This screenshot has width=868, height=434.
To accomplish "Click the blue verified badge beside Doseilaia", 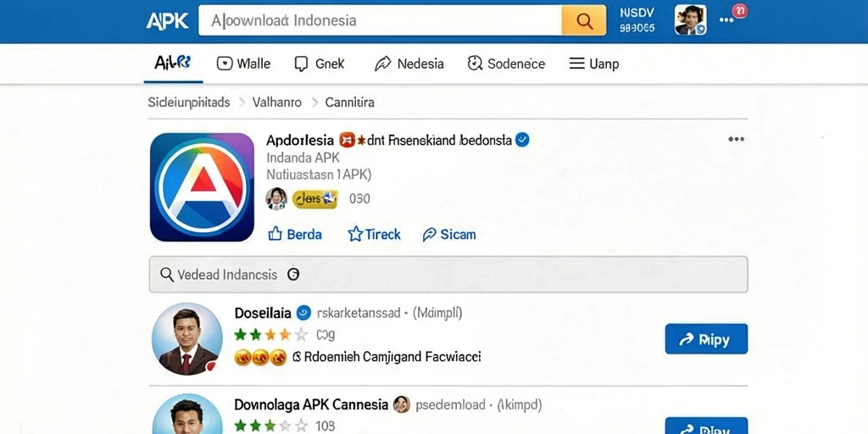I will pos(303,313).
